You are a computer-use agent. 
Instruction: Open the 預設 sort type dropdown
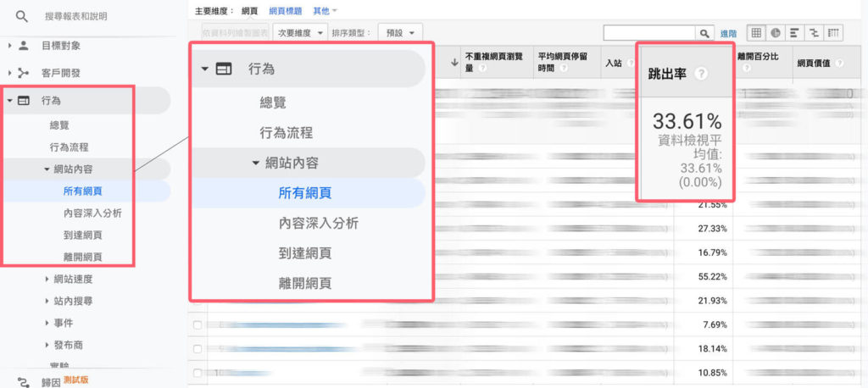[400, 33]
